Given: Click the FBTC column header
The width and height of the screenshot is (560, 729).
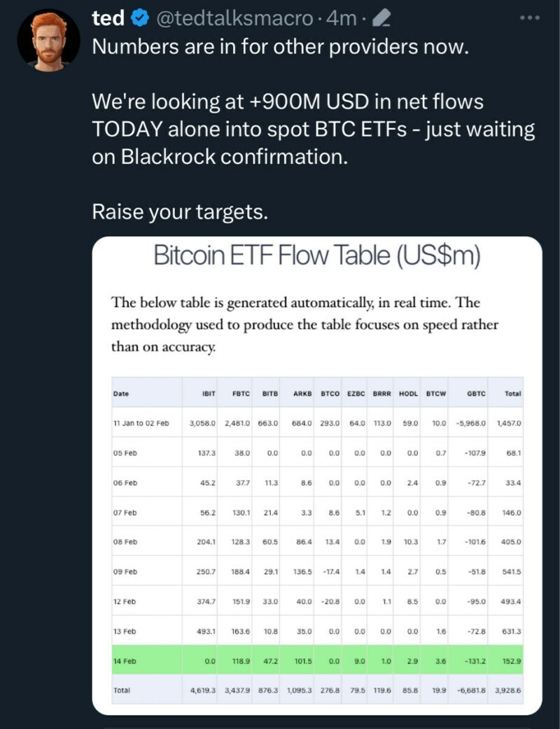Looking at the screenshot, I should coord(241,394).
